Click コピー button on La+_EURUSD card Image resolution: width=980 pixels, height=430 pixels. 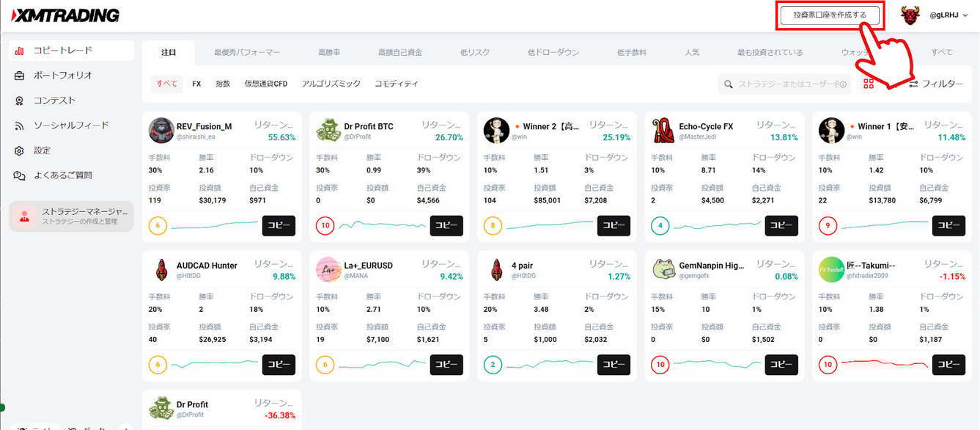coord(446,365)
